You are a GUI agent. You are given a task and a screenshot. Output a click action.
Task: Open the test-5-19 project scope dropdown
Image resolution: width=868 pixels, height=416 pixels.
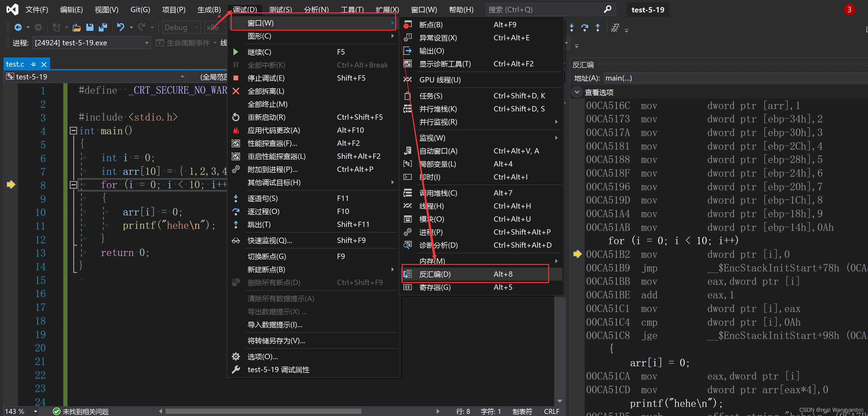pyautogui.click(x=95, y=77)
